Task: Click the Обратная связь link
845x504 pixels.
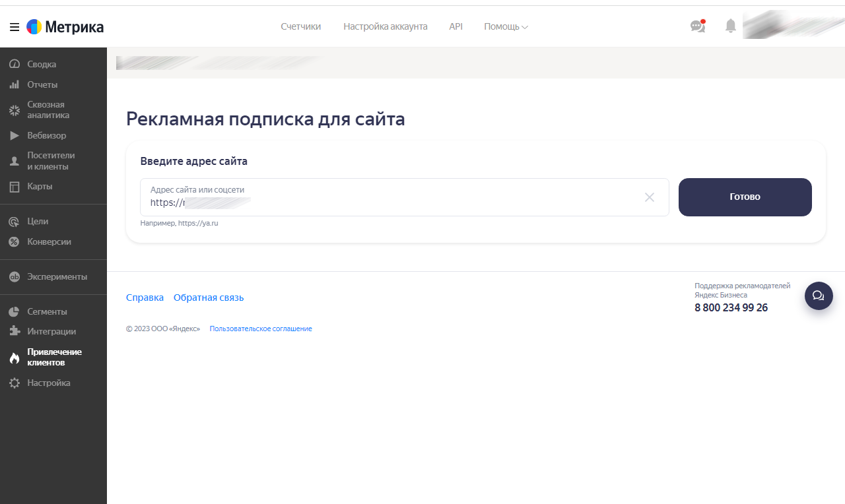Action: [x=209, y=298]
